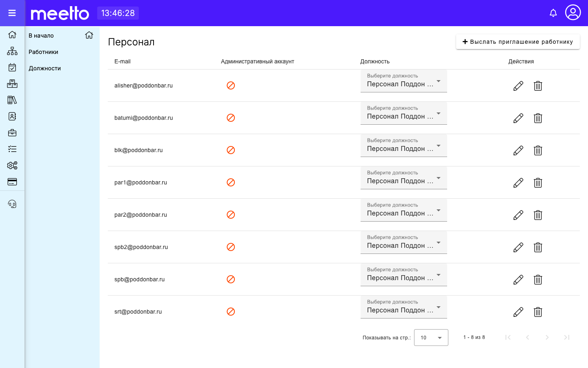Open rows per page dropdown

coord(431,338)
